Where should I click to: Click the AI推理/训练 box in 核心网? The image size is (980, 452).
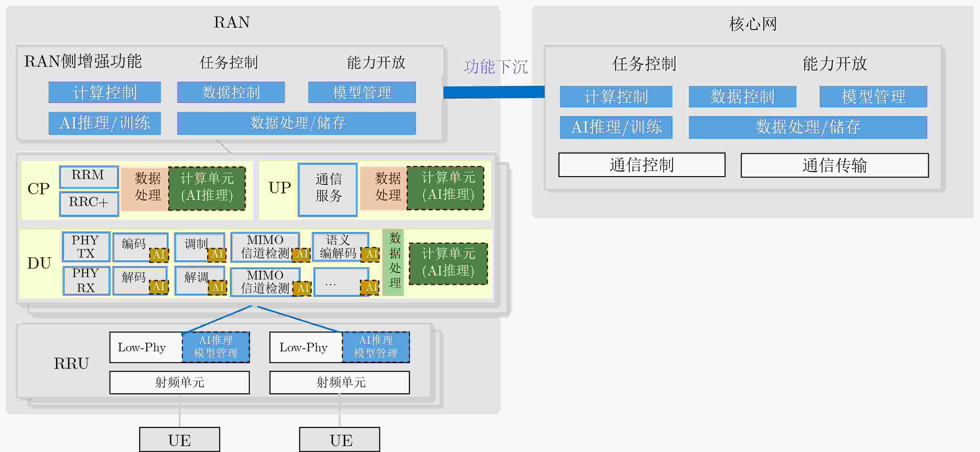616,127
